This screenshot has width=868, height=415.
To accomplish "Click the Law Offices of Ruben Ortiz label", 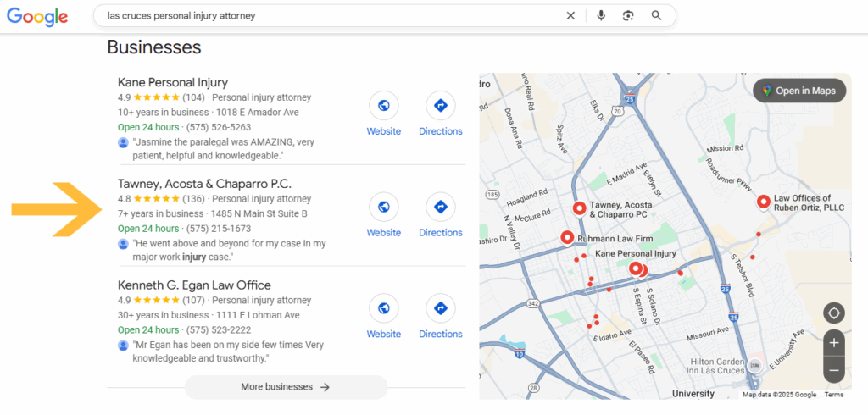I will (x=809, y=202).
